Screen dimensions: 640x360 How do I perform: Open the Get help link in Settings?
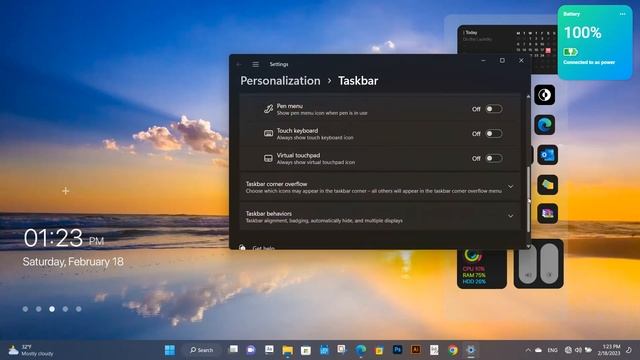pyautogui.click(x=263, y=247)
